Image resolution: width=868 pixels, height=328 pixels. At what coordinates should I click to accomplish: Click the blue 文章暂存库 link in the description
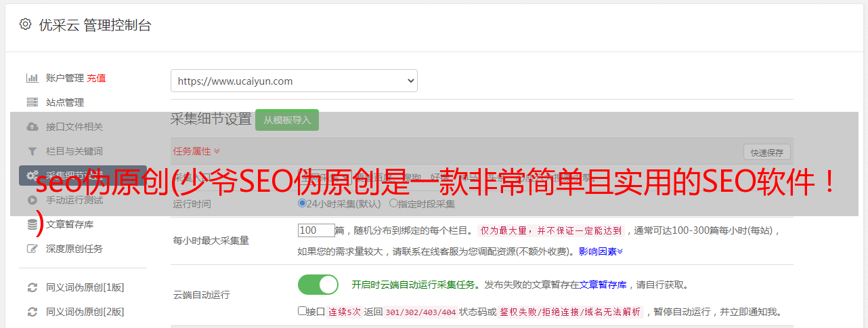(603, 285)
